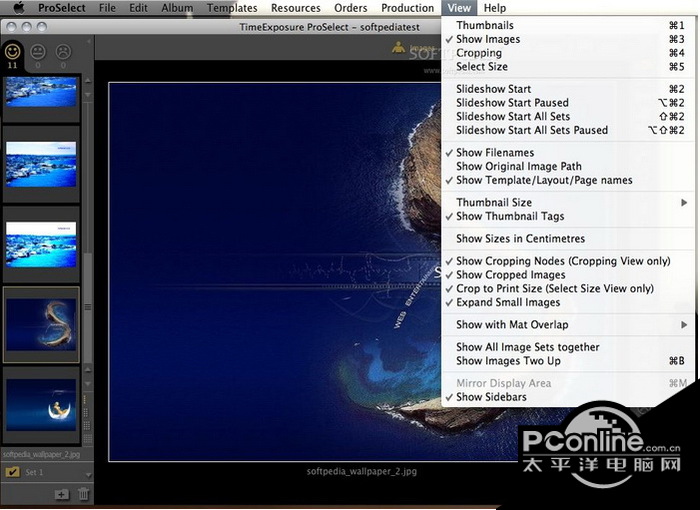Uncheck Expand Small Images

507,302
